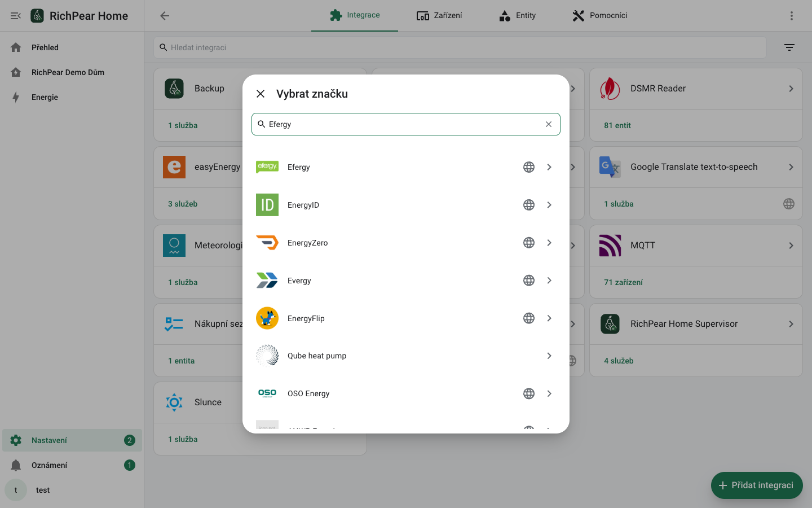812x508 pixels.
Task: Expand the EnergyZero row chevron
Action: click(x=549, y=243)
